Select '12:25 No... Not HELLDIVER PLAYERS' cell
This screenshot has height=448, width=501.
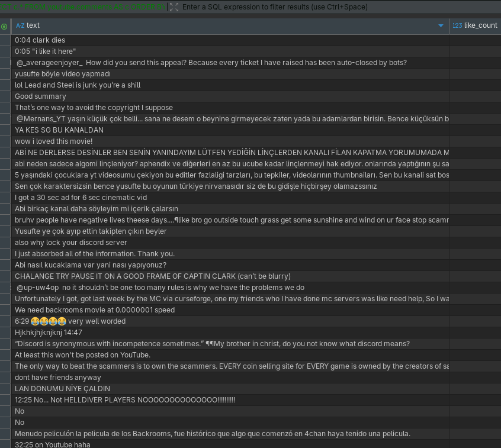230,400
